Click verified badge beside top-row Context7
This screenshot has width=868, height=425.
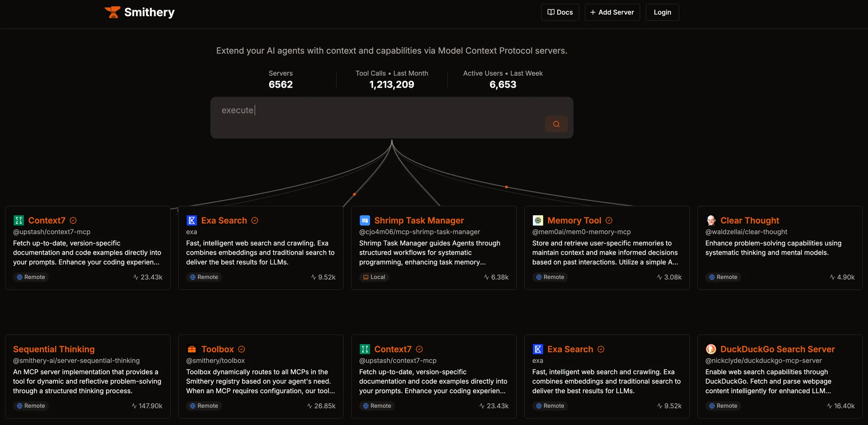click(x=73, y=220)
